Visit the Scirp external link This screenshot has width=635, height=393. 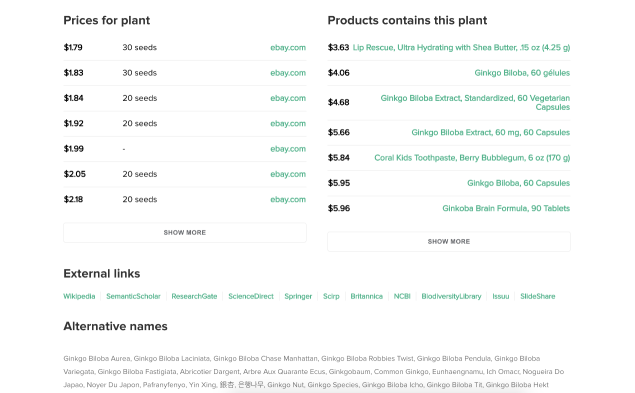click(x=331, y=296)
